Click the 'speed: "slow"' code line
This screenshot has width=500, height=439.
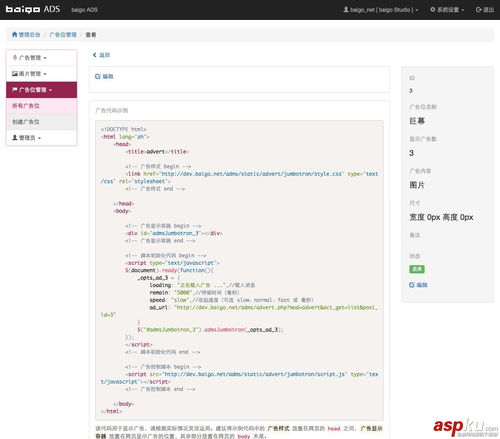tap(231, 300)
